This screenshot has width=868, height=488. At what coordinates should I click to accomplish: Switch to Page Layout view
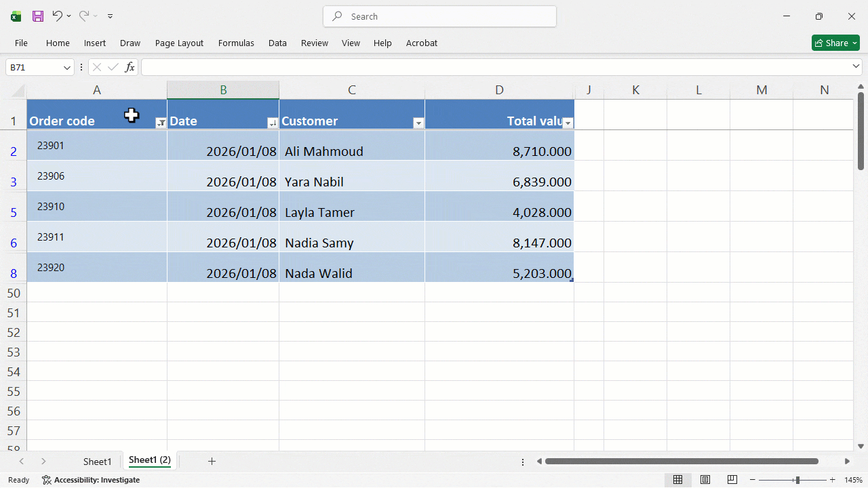point(705,480)
